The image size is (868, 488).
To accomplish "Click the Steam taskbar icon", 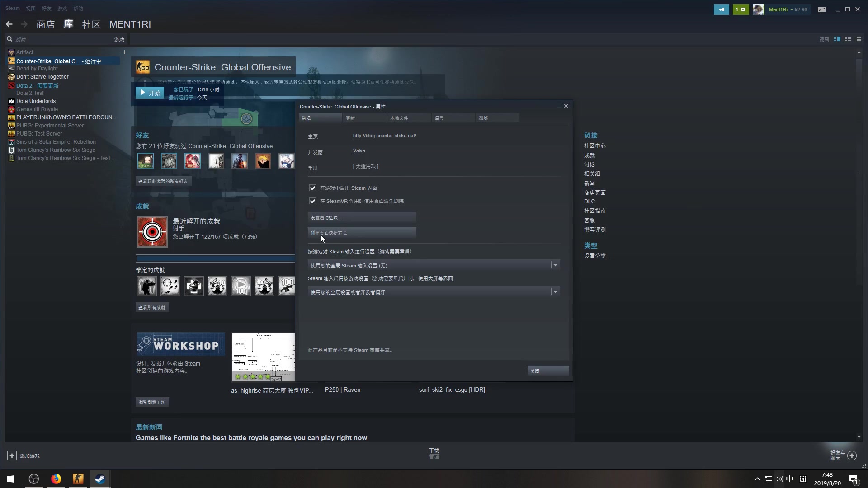I will click(100, 479).
